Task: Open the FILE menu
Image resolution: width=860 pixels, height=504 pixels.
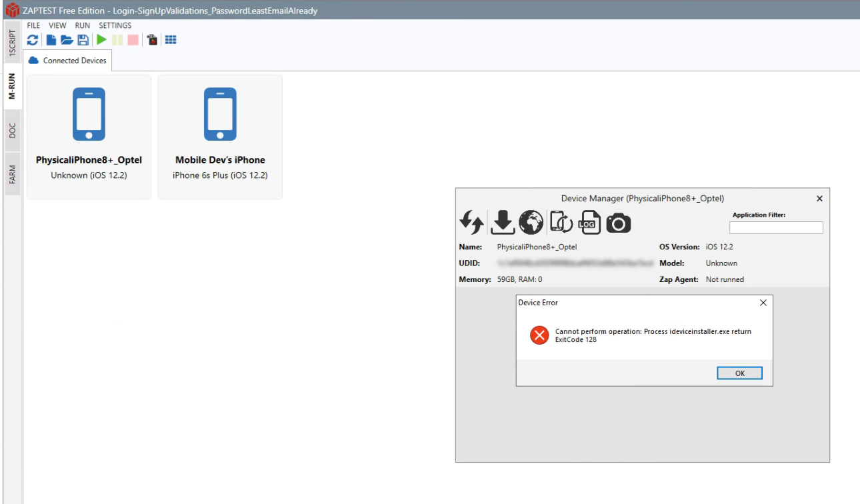Action: pos(33,25)
